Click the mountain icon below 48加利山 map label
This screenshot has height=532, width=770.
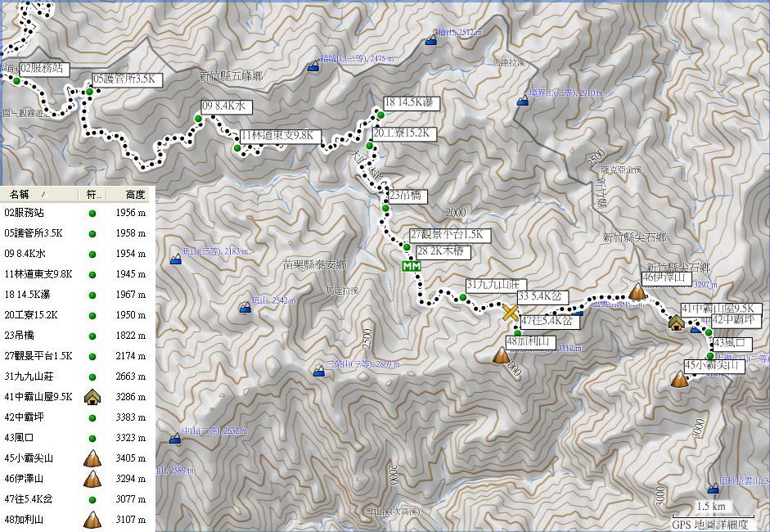[x=502, y=355]
